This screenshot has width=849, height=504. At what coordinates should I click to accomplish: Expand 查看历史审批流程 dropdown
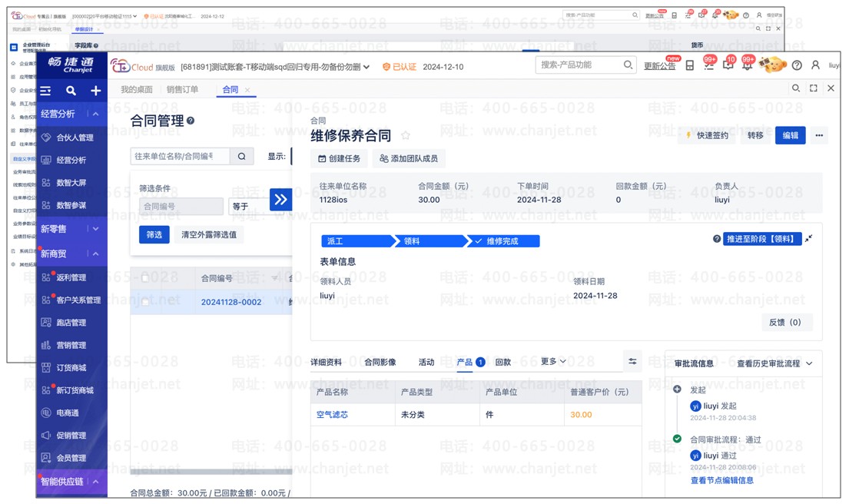[774, 363]
